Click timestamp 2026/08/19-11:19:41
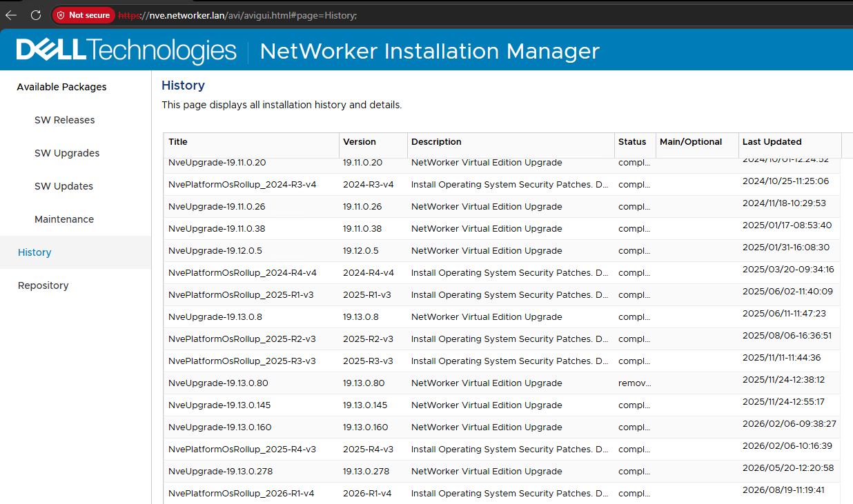The height and width of the screenshot is (504, 853). [x=783, y=490]
